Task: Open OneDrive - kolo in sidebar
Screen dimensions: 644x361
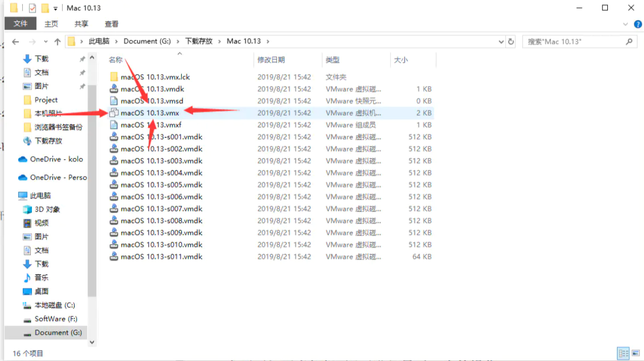Action: tap(56, 159)
